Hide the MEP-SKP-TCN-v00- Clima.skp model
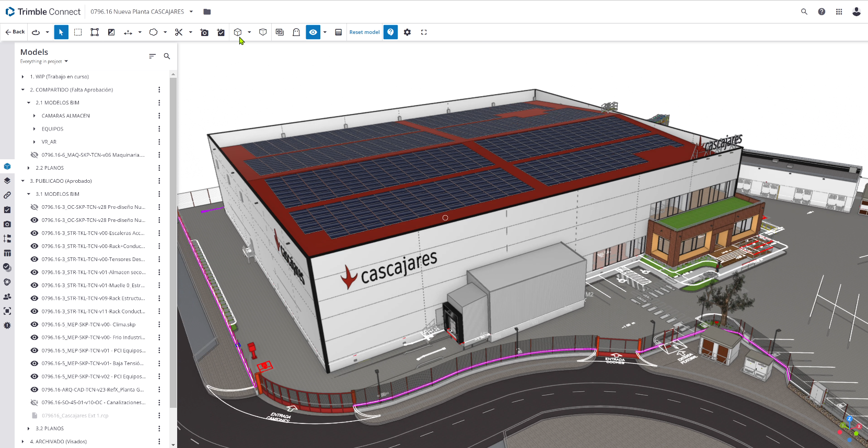 click(34, 325)
